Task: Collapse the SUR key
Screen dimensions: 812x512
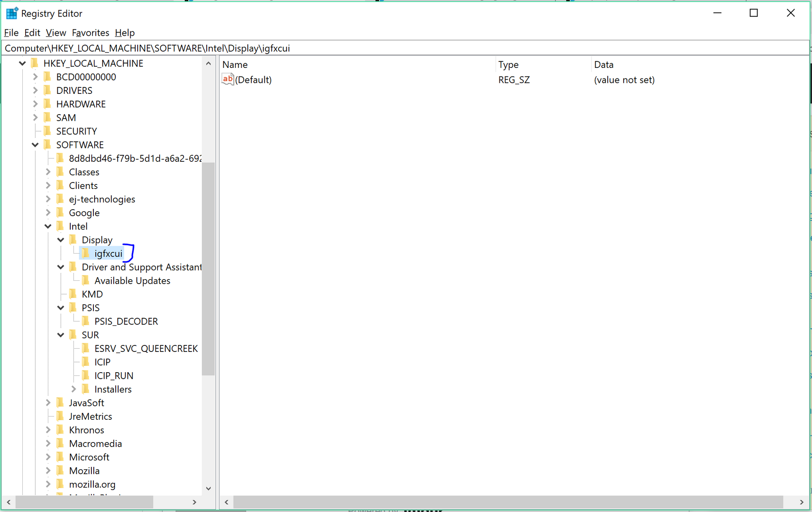Action: pyautogui.click(x=61, y=335)
